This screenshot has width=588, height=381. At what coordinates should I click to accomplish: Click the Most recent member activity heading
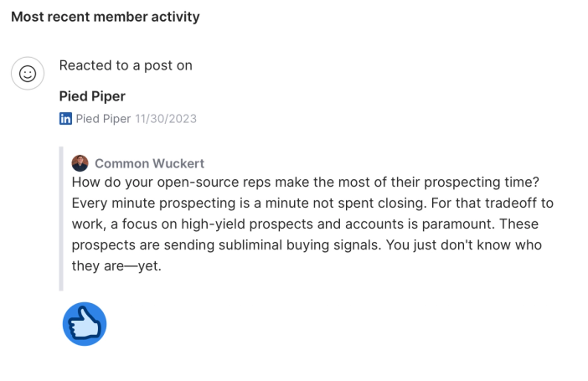(106, 17)
